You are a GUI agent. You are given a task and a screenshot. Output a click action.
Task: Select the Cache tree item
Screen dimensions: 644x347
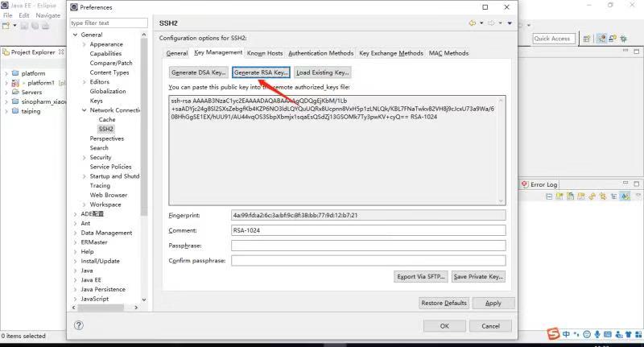(x=107, y=119)
